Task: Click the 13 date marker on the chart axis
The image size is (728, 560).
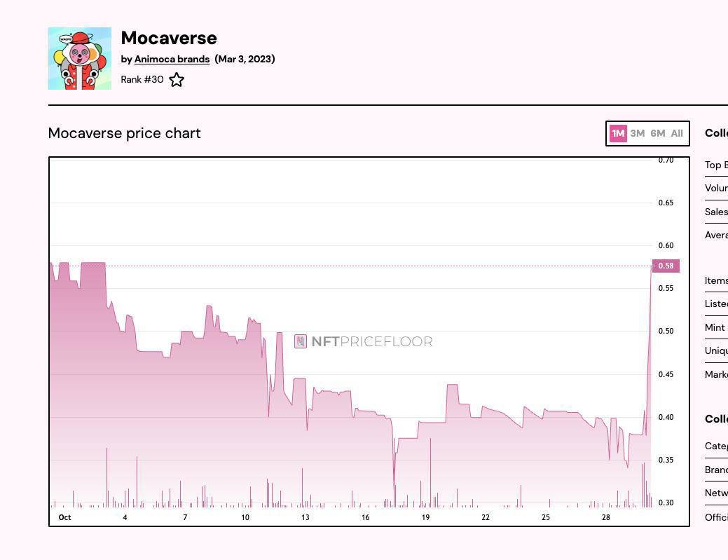Action: pyautogui.click(x=305, y=517)
